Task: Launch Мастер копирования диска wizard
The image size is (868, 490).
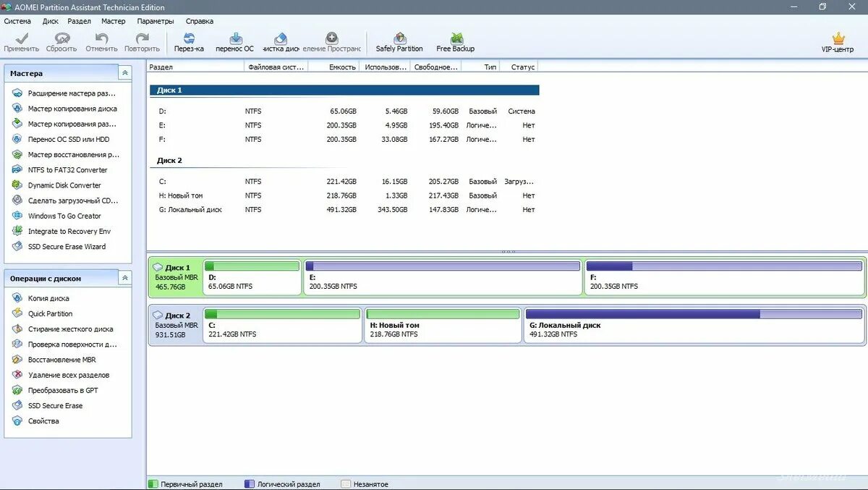Action: [x=64, y=109]
